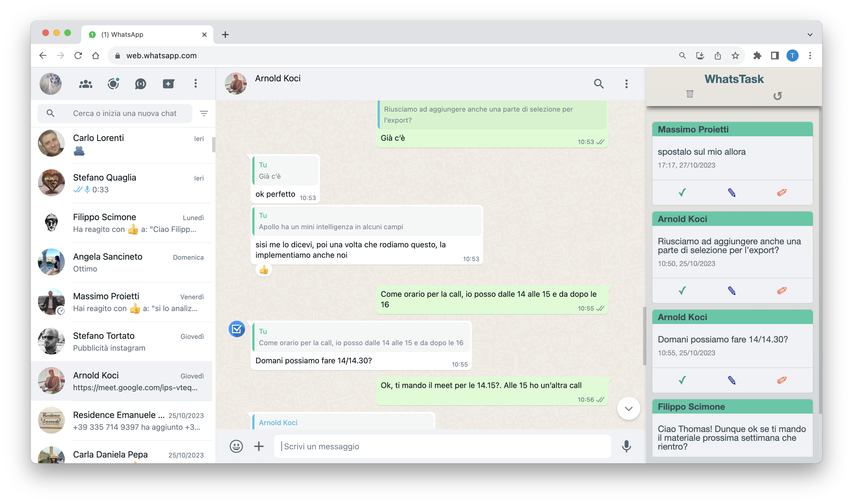Click the 'Filippo Scimone' task card header
The width and height of the screenshot is (853, 504).
(732, 406)
